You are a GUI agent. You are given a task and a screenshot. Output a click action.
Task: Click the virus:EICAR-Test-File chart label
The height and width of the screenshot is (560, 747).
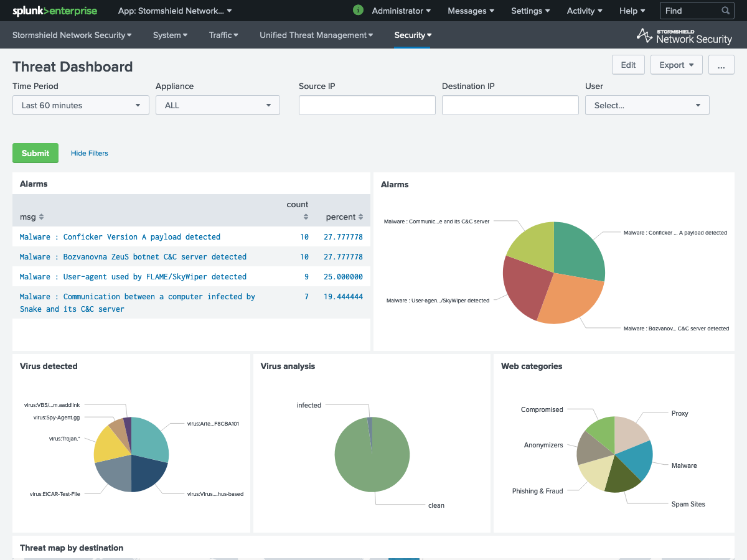point(55,493)
